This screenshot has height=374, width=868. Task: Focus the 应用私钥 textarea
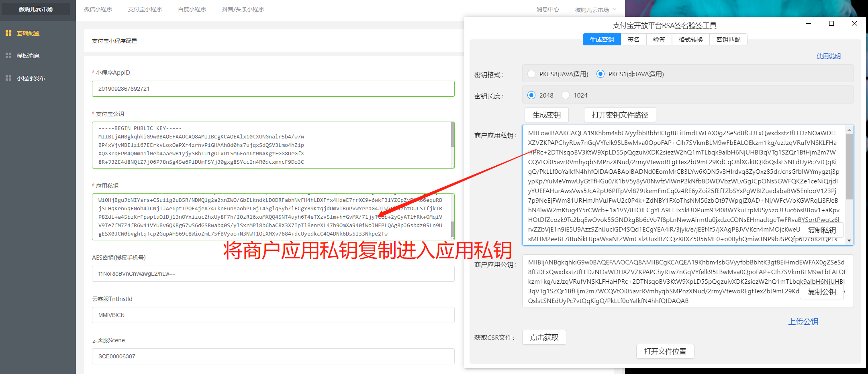[273, 217]
